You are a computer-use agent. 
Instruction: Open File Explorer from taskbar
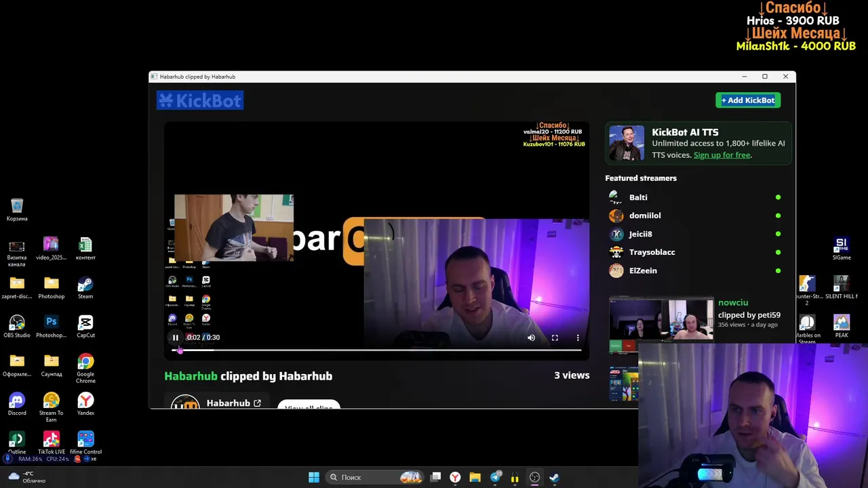[475, 477]
